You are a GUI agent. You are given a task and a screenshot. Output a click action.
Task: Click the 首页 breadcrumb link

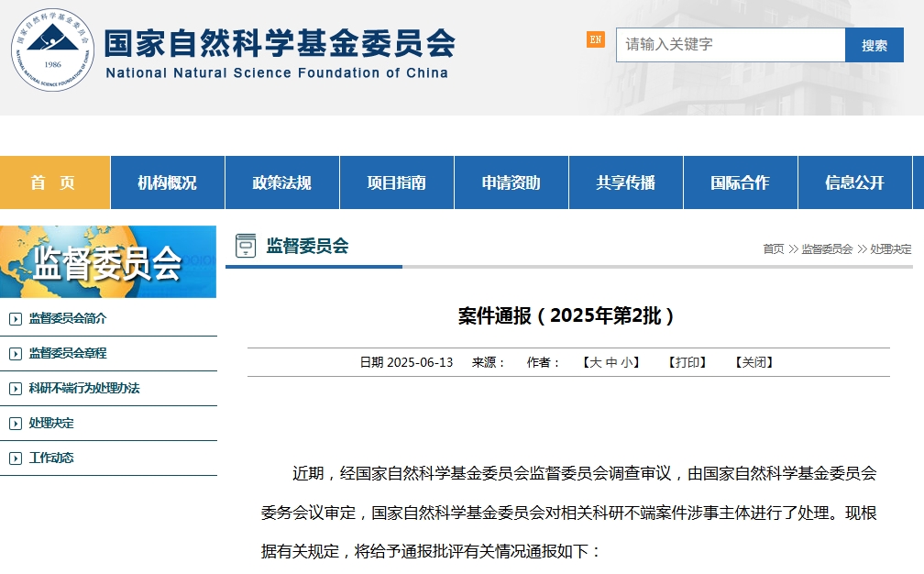point(773,248)
